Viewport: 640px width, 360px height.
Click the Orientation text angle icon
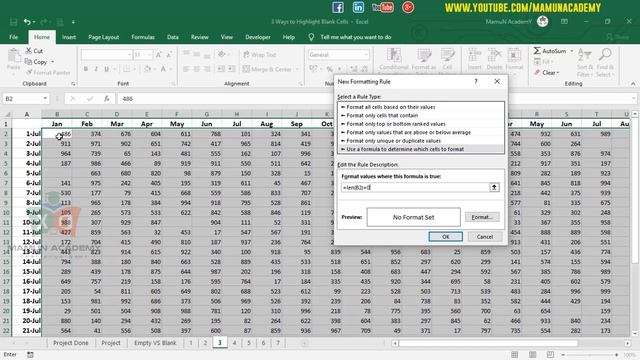click(x=222, y=55)
